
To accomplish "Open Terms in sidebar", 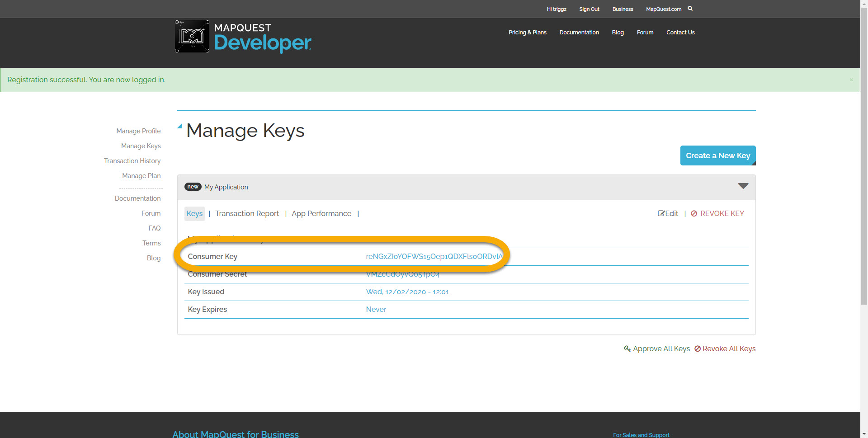I will 152,243.
